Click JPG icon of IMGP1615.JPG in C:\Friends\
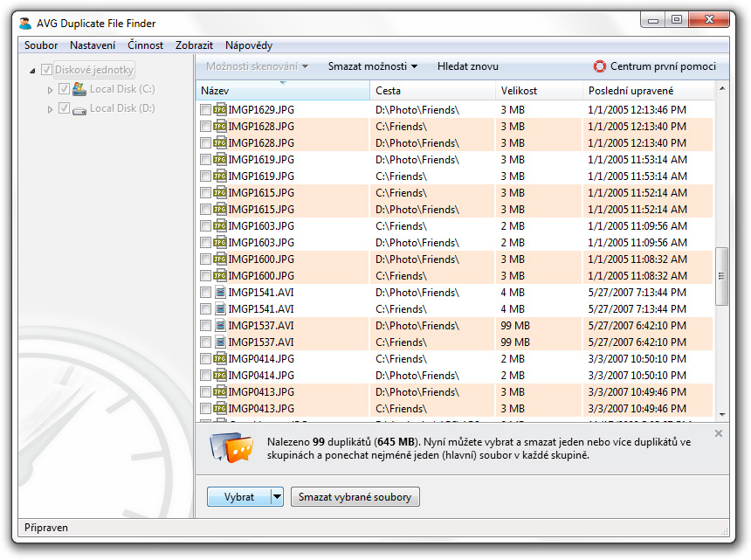Viewport: 751px width, 560px height. tap(220, 192)
